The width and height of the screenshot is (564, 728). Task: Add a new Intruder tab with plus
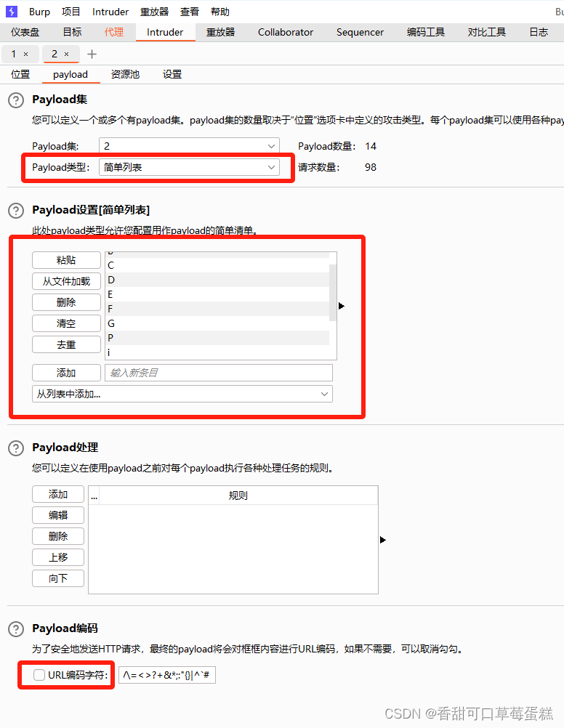tap(92, 54)
